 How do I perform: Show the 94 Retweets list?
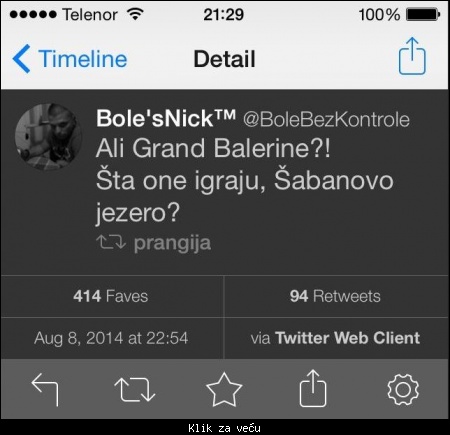(335, 296)
